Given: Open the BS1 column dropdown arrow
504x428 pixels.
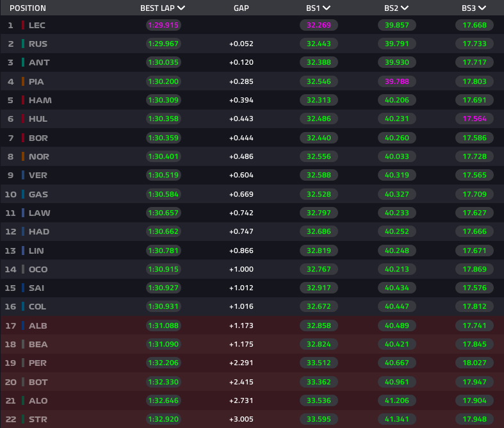Looking at the screenshot, I should [x=327, y=8].
